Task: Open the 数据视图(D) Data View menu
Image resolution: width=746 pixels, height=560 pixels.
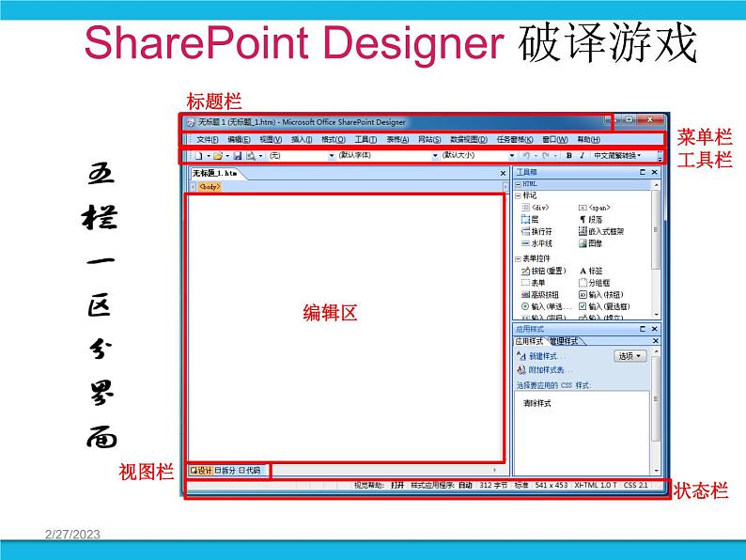Action: 469,139
